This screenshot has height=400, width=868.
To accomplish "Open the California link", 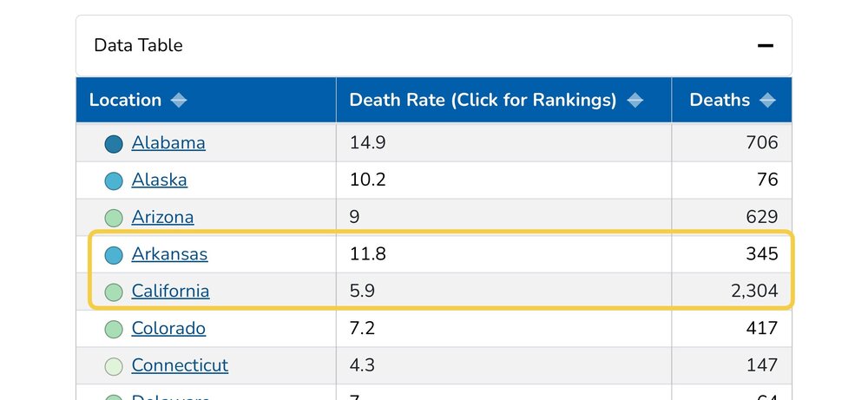I will click(170, 292).
